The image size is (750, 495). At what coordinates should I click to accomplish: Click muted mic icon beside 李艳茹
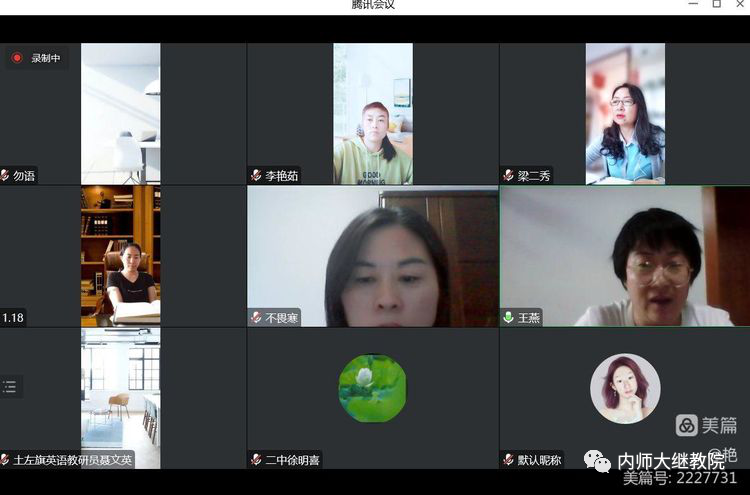pyautogui.click(x=256, y=176)
